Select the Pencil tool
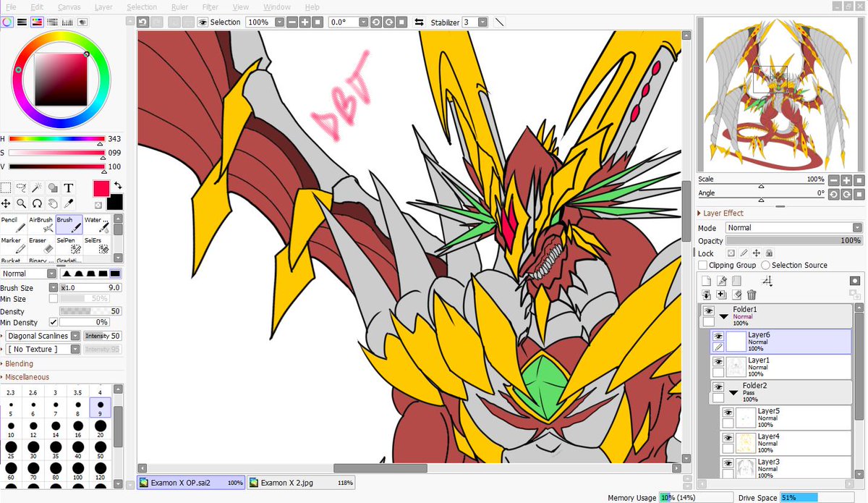Viewport: 868px width, 503px height. tap(14, 224)
